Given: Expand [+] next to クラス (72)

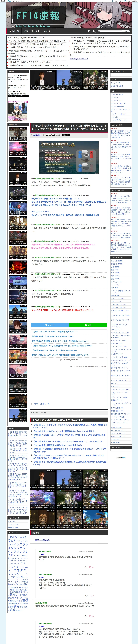Looking at the screenshot, I should (x=121, y=301).
